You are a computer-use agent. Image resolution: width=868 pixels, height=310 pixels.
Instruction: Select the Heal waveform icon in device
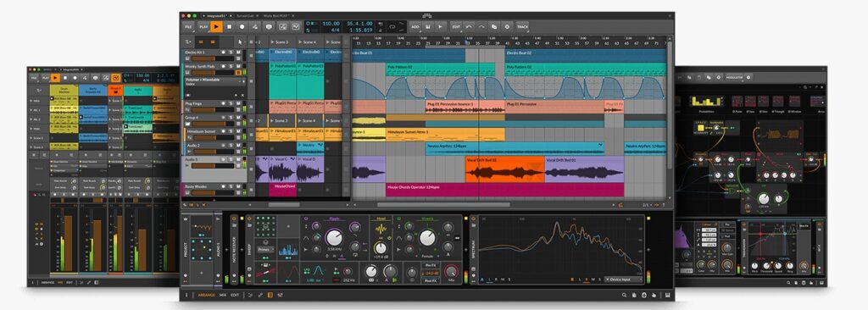381,229
